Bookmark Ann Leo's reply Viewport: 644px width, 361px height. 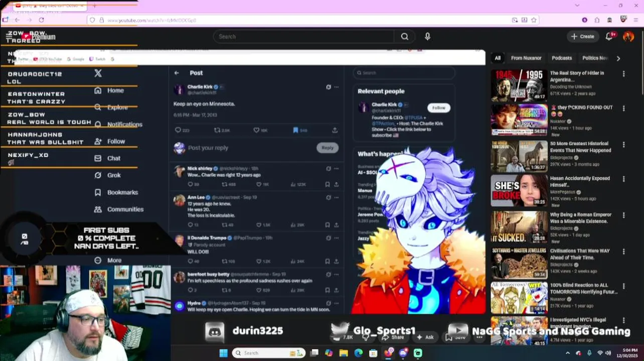pyautogui.click(x=328, y=225)
